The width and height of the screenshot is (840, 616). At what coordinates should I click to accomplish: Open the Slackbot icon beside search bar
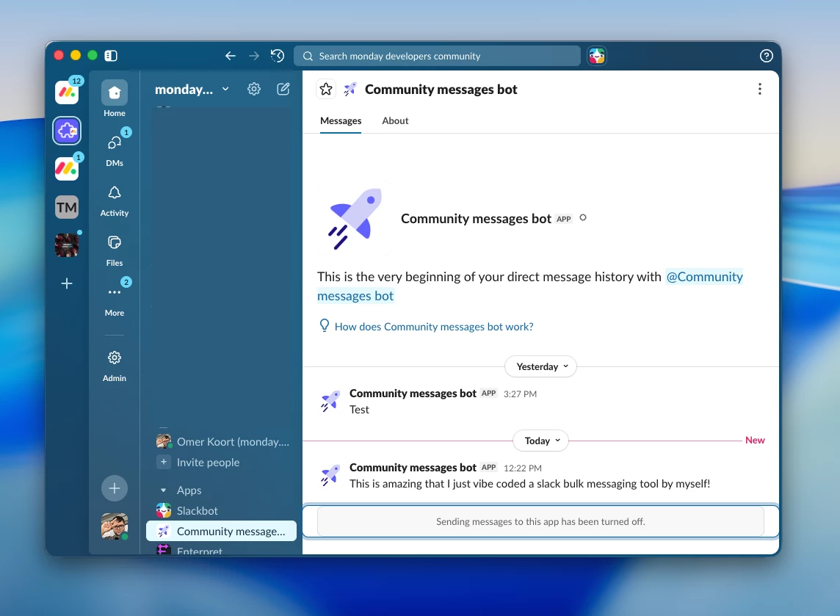tap(597, 56)
